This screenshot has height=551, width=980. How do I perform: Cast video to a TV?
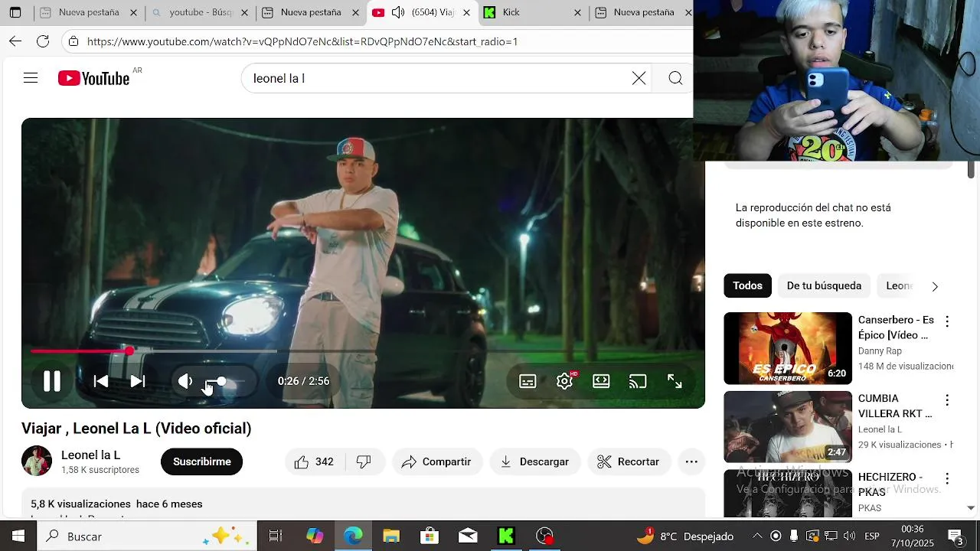638,381
